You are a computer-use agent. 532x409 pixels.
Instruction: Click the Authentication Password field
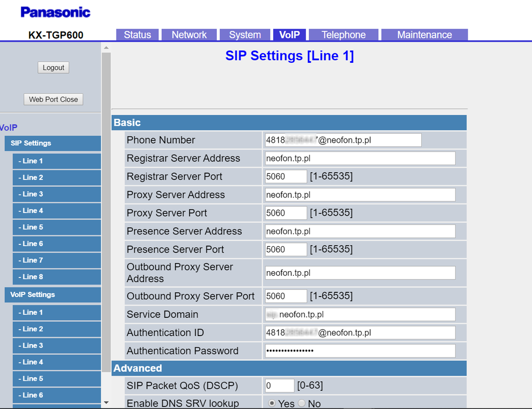360,351
